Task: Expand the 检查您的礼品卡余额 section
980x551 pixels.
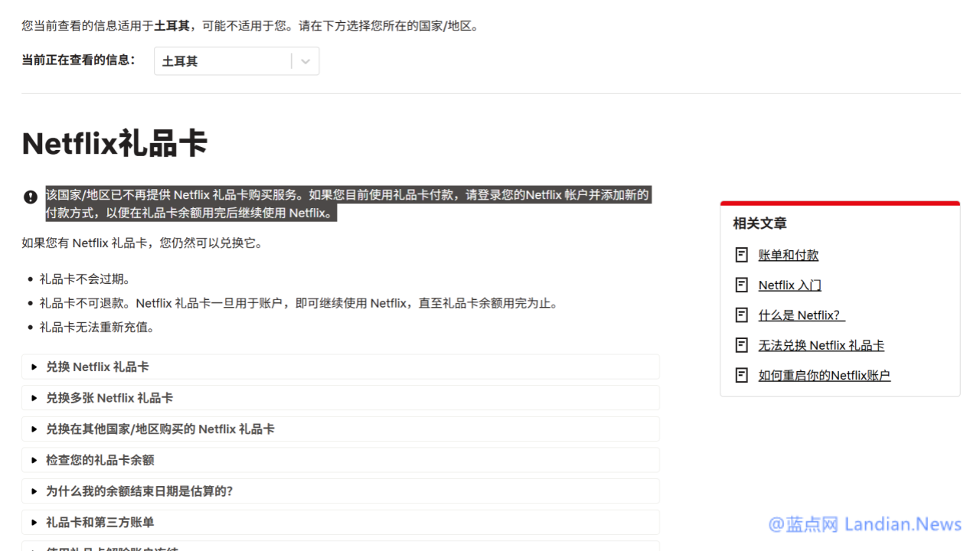Action: [341, 460]
